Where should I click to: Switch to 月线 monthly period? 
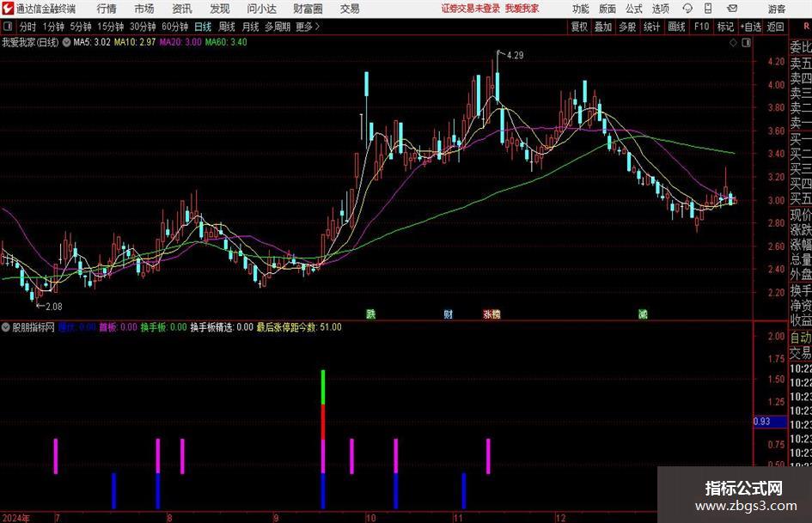251,27
